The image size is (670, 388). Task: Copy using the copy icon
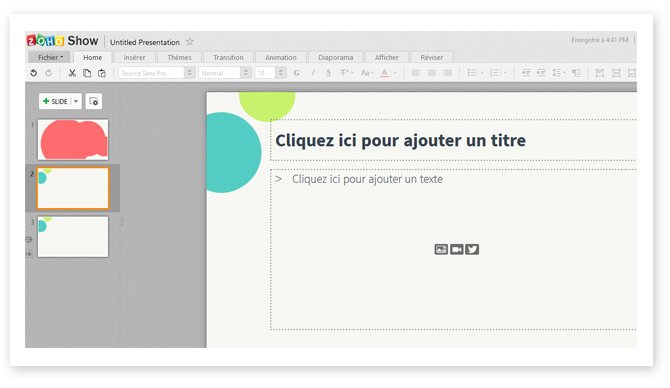tap(87, 73)
